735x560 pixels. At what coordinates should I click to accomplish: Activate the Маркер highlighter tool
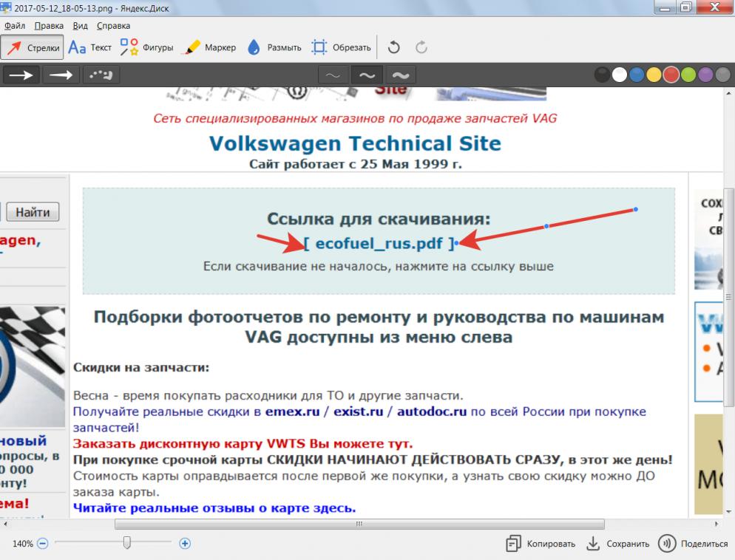tap(211, 47)
